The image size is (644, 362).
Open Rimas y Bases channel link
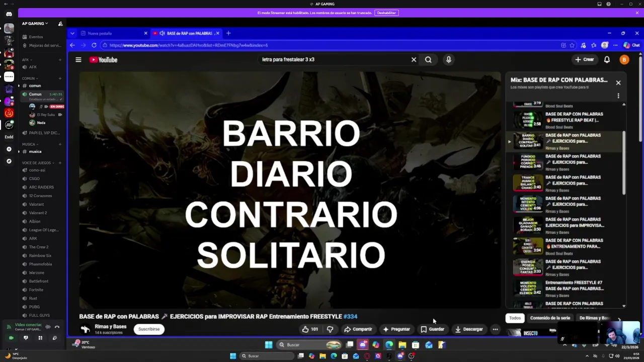coord(110,327)
